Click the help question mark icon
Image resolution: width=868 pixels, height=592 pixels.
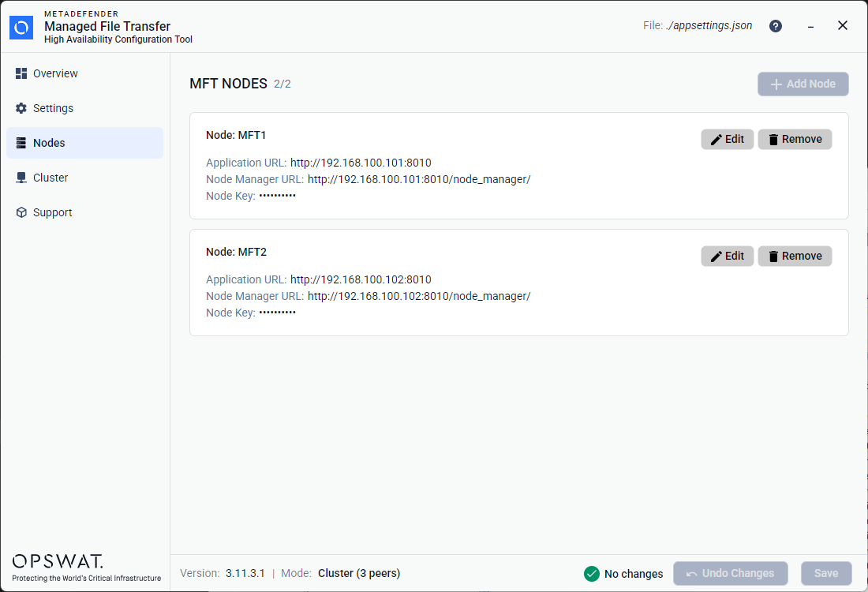tap(776, 26)
